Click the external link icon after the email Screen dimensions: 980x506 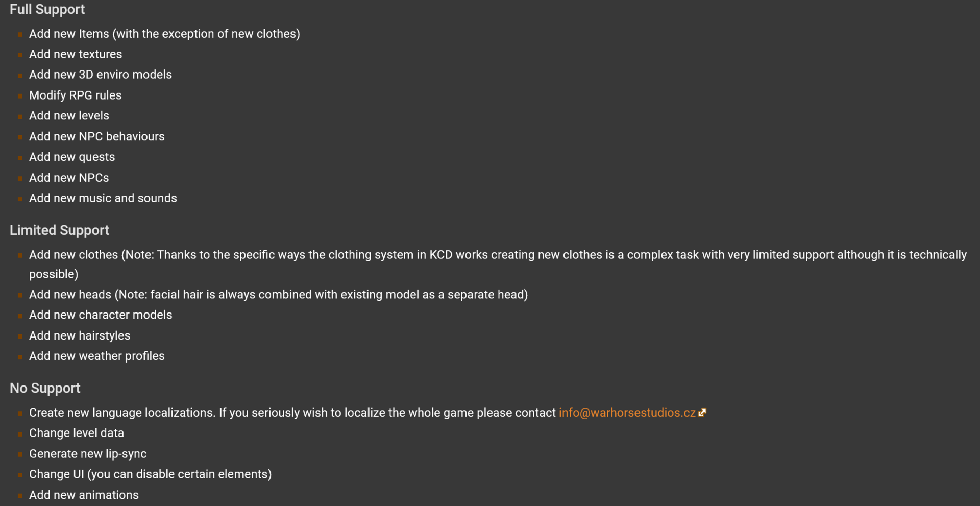tap(702, 413)
